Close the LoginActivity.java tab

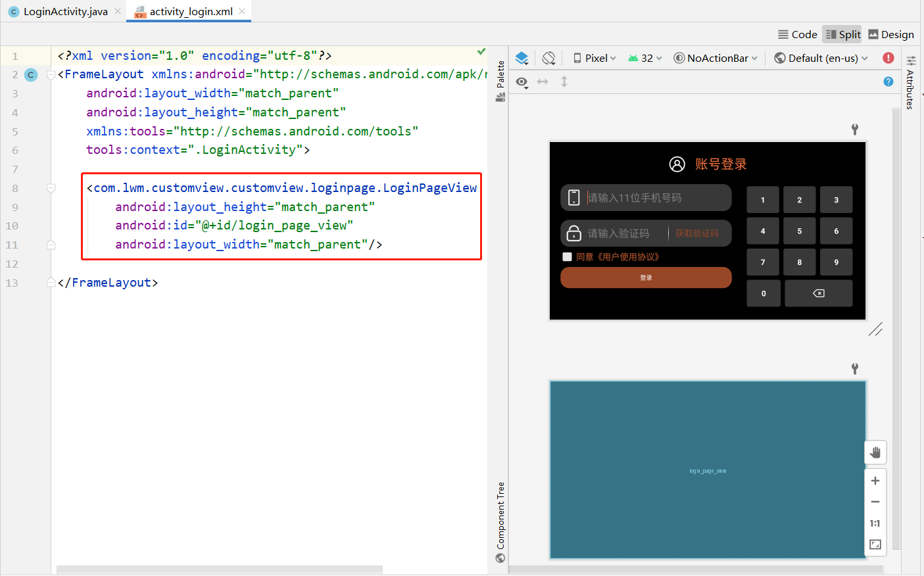118,11
